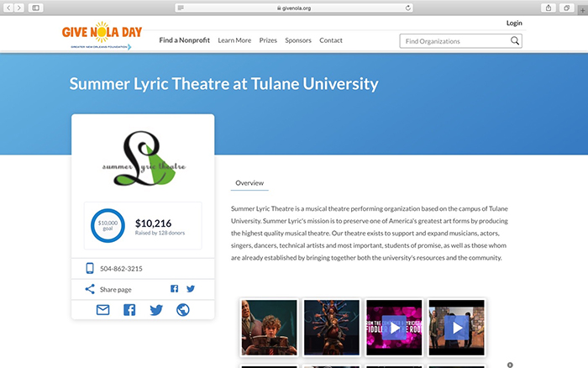Open the Summer Lyric Theatre logo image
Screen dimensions: 588x368
144,158
